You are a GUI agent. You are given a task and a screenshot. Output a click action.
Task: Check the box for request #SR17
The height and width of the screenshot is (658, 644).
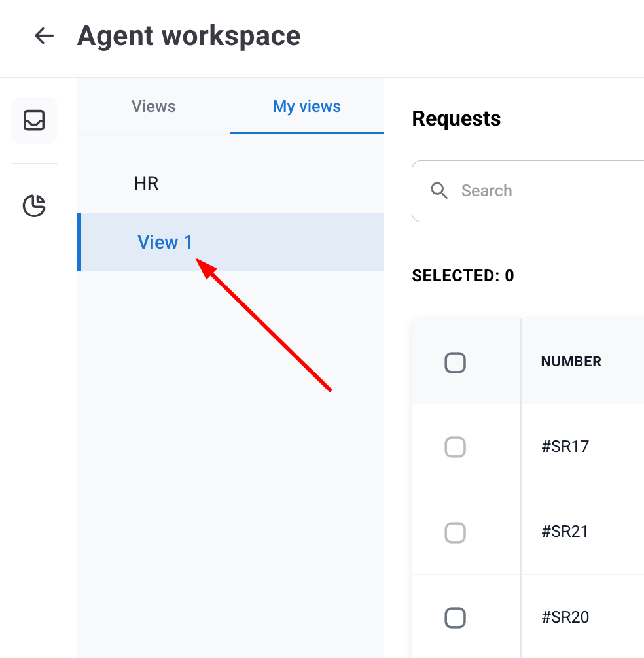[x=455, y=447]
